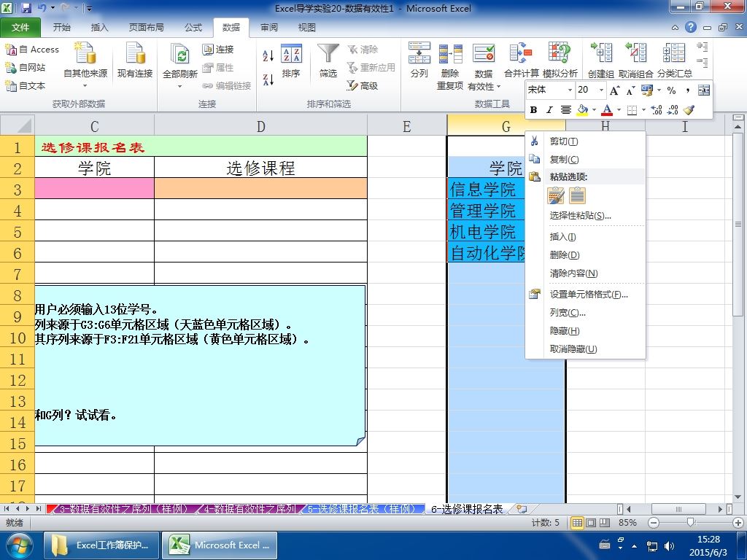The height and width of the screenshot is (560, 747).
Task: Open the Sort (排序) dialog
Action: (291, 61)
